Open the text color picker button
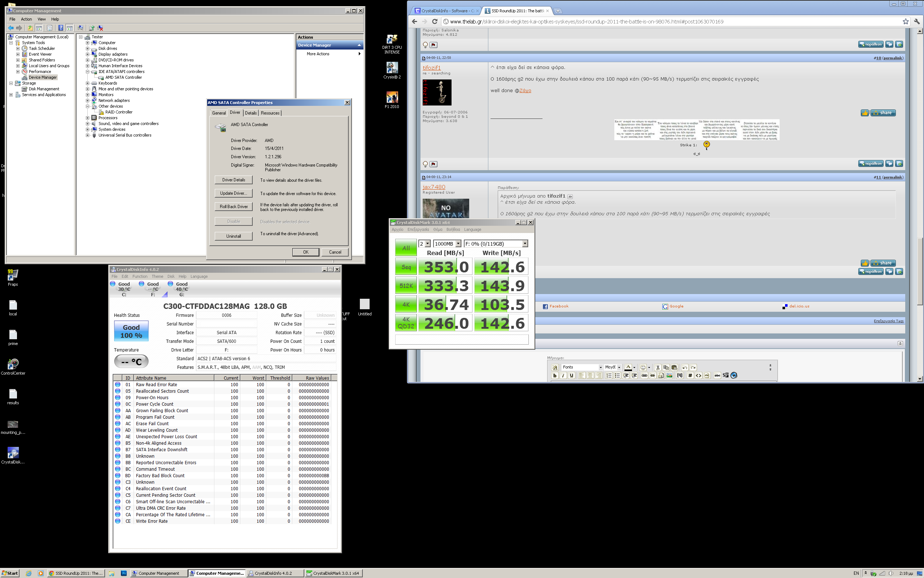 point(628,367)
